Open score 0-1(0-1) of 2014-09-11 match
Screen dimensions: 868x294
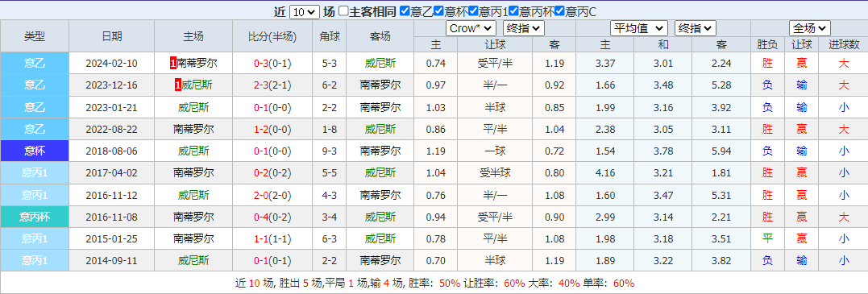272,261
